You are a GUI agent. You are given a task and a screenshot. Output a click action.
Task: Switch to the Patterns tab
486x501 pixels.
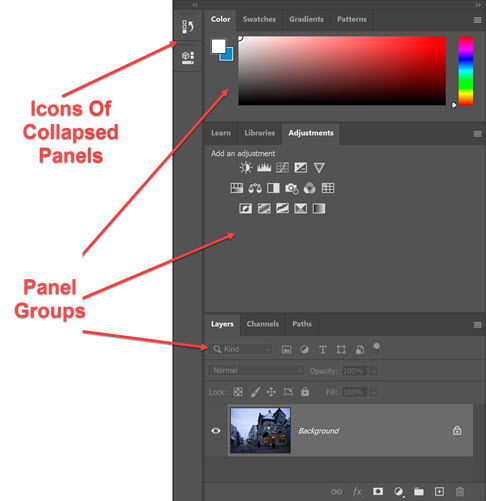click(x=352, y=19)
